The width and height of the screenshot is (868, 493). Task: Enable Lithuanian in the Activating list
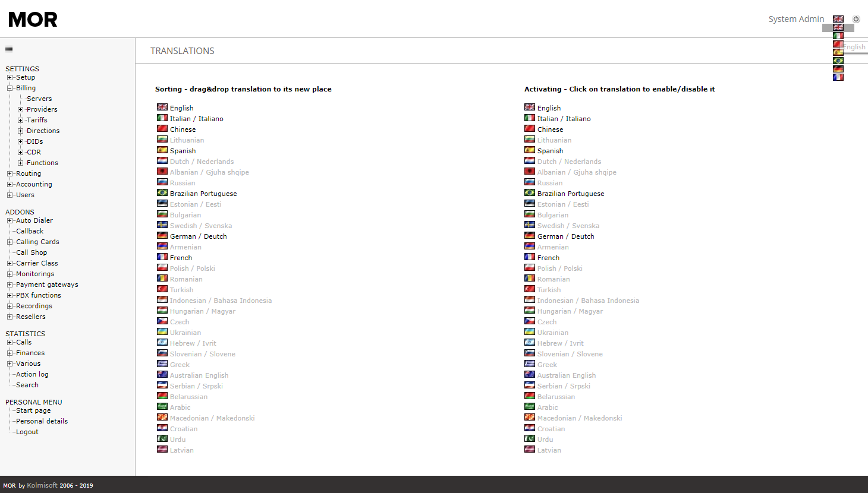click(553, 140)
